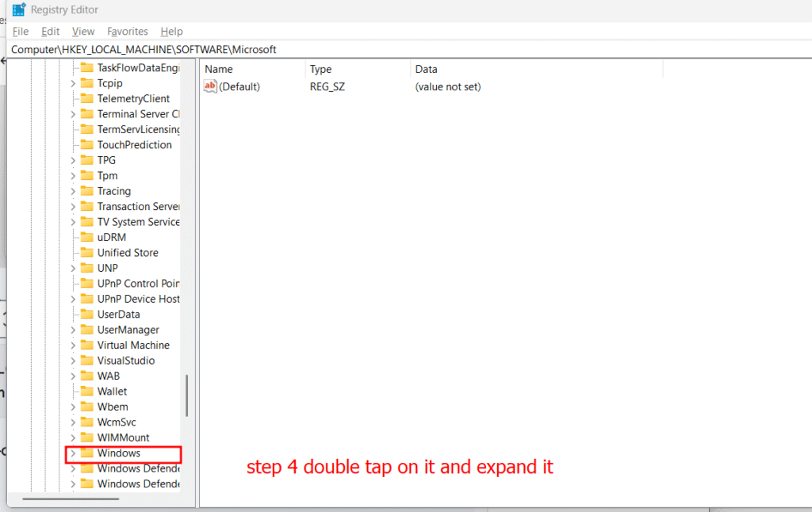The width and height of the screenshot is (812, 512).
Task: Select the (Default) value name
Action: point(239,86)
